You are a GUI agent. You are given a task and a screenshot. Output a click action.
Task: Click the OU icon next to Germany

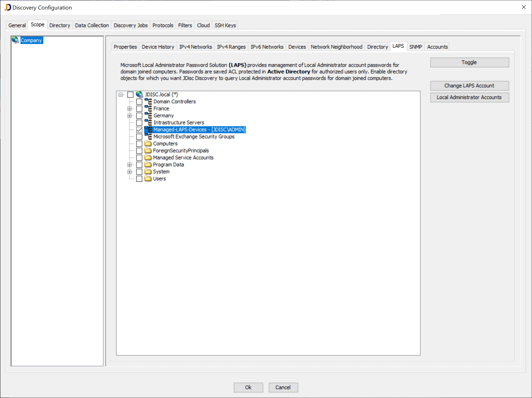(148, 115)
